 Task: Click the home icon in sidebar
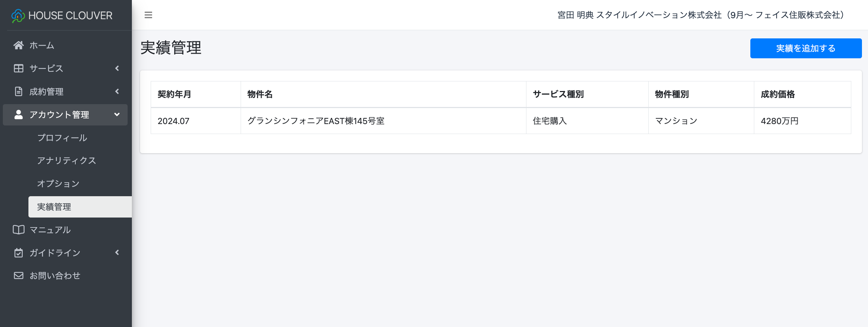[x=18, y=45]
